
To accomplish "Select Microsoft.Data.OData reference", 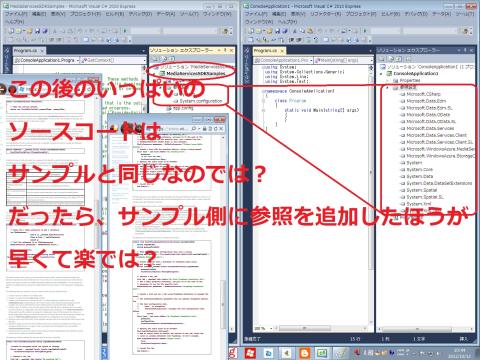I will (x=428, y=115).
